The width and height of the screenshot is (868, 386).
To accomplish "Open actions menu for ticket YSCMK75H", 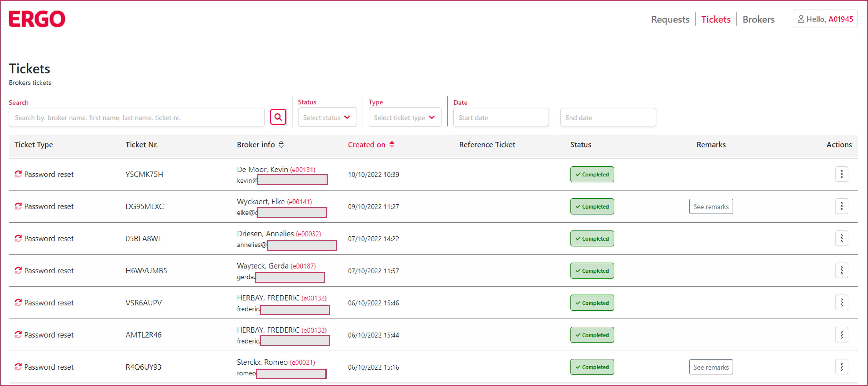I will (841, 174).
